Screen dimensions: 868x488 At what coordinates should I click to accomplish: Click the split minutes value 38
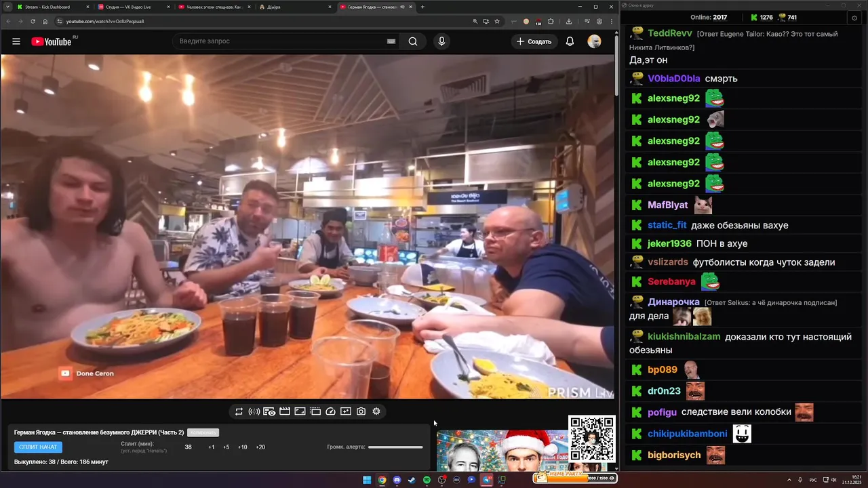(188, 447)
